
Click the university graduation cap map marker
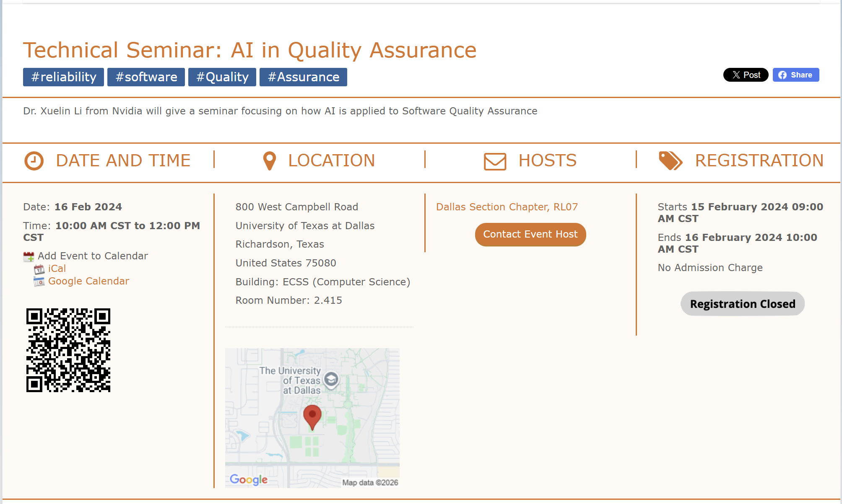331,380
